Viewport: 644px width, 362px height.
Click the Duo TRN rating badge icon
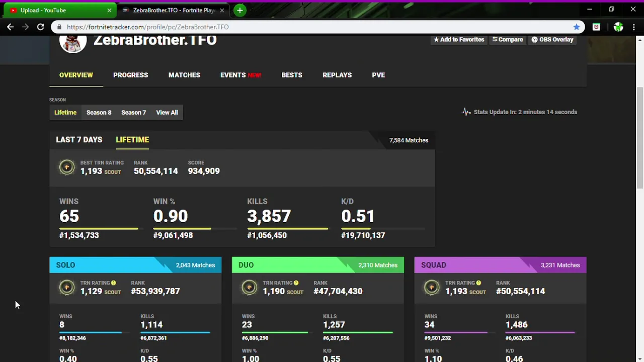pyautogui.click(x=249, y=287)
